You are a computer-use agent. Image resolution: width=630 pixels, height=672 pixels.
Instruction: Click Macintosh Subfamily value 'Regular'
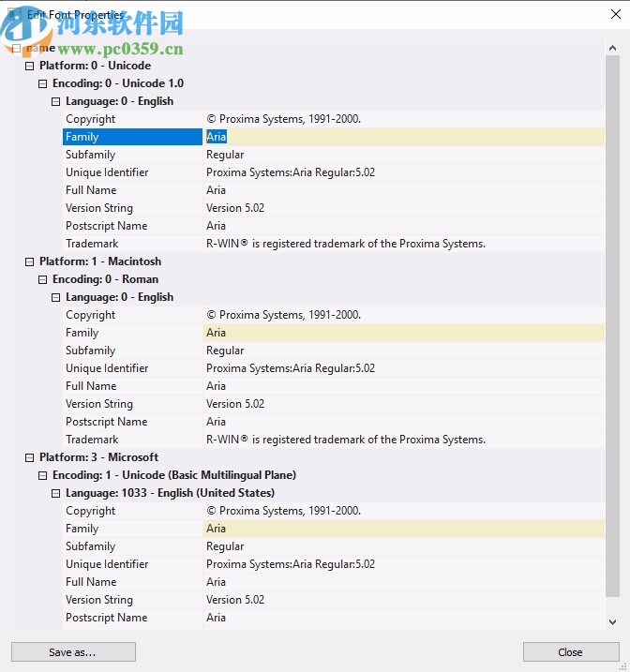(x=225, y=351)
